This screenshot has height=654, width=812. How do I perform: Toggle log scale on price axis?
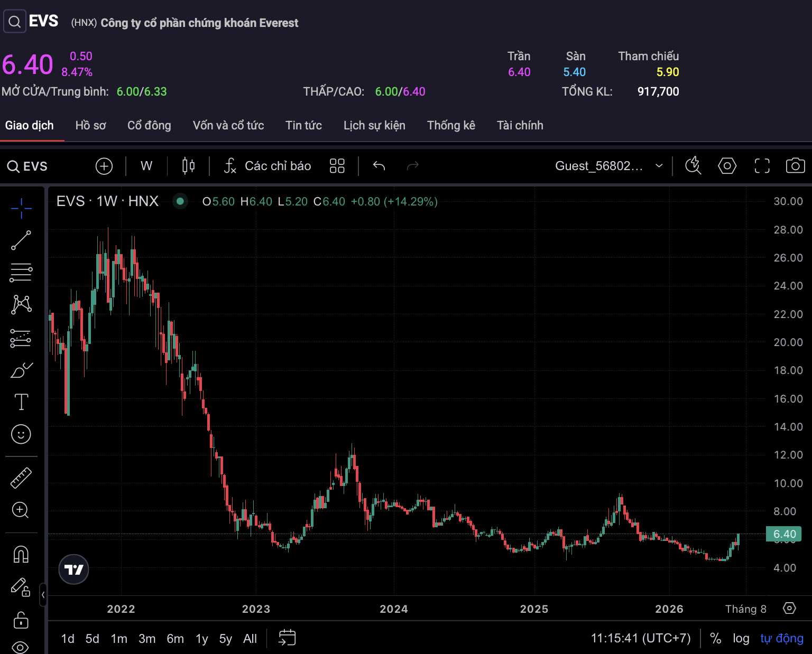coord(741,638)
